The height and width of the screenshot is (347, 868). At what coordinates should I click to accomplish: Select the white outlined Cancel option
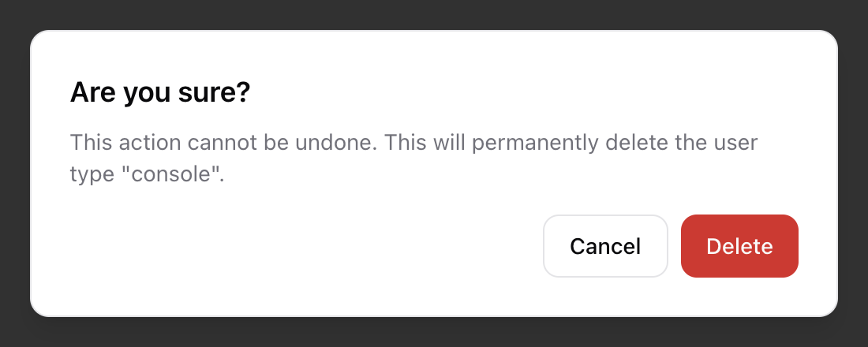[605, 246]
